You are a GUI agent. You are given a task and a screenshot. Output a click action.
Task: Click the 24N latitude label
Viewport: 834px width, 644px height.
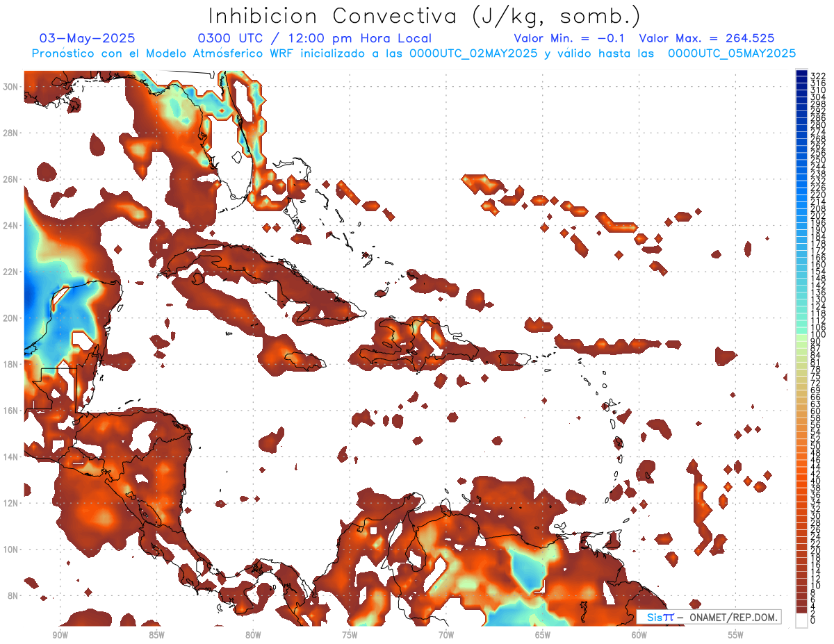point(12,225)
